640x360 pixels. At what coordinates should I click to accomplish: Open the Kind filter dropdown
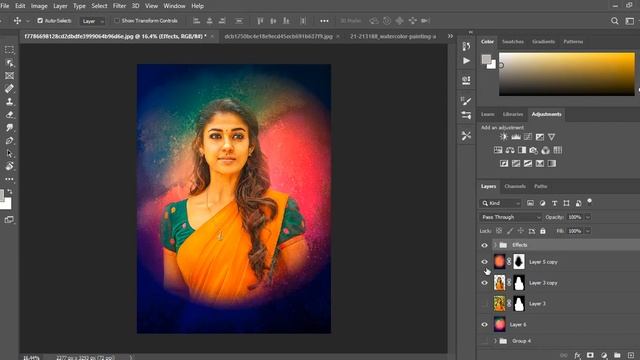(x=501, y=203)
